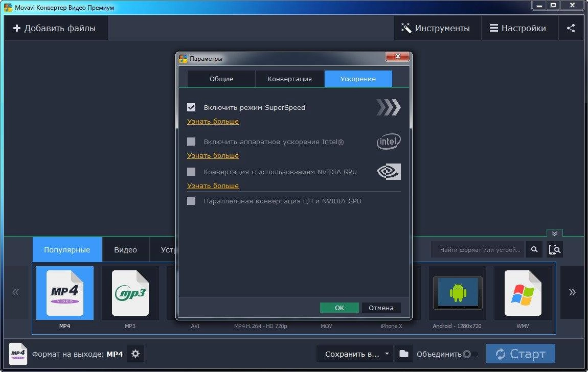The image size is (588, 372).
Task: Open the Популярные formats tab
Action: (x=67, y=249)
